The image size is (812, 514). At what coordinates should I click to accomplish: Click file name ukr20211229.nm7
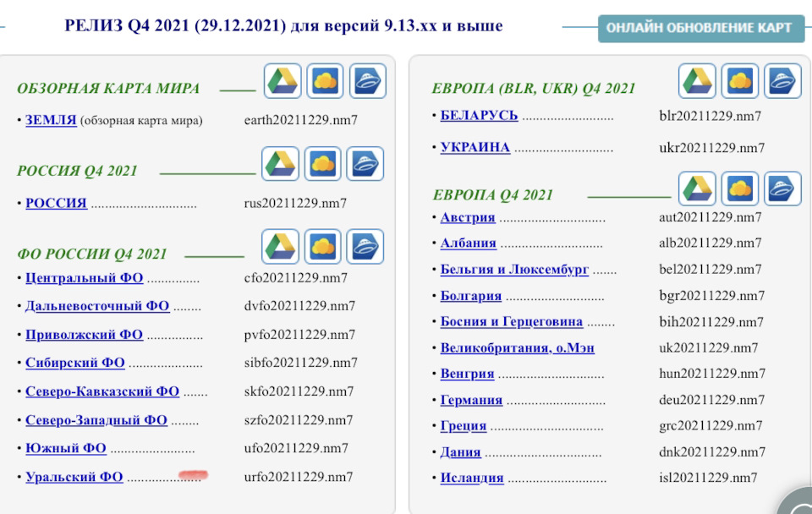point(711,148)
